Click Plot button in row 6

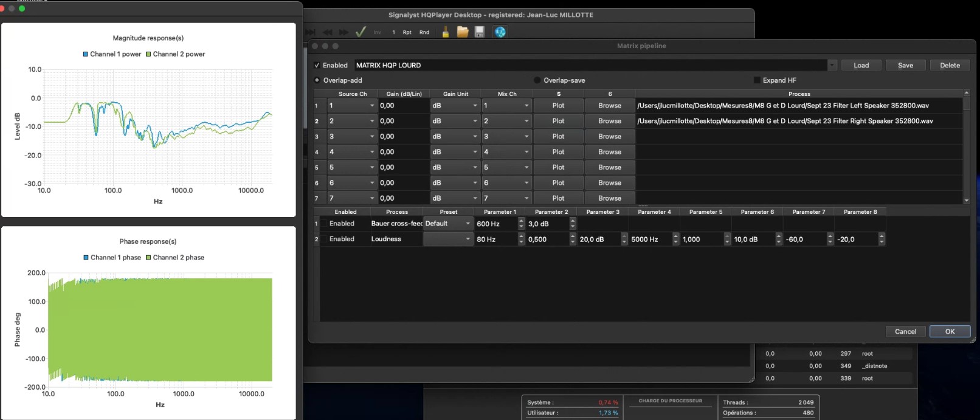558,183
